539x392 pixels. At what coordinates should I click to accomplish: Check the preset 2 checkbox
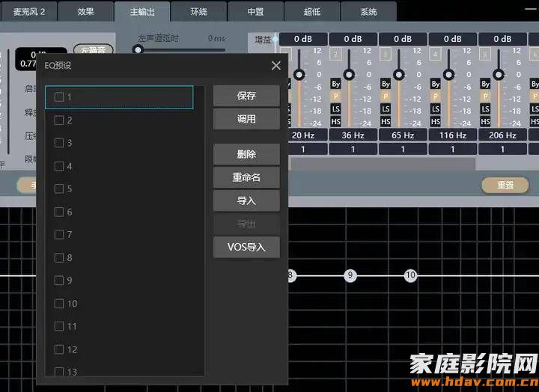point(59,120)
